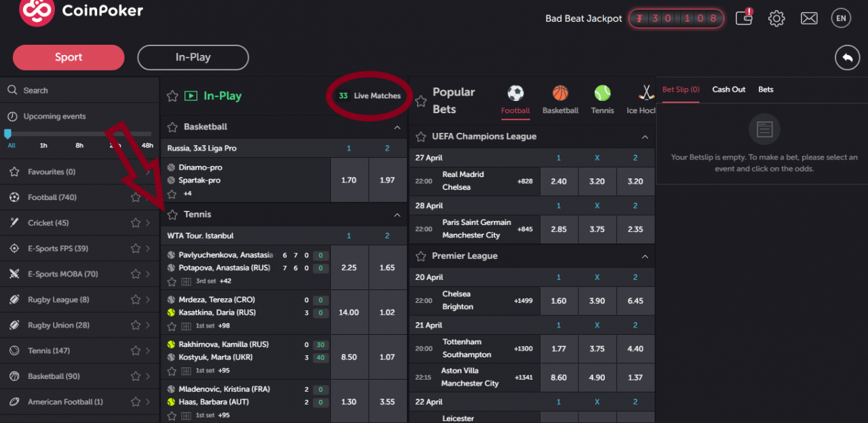
Task: Collapse the Premier League section
Action: coord(645,257)
